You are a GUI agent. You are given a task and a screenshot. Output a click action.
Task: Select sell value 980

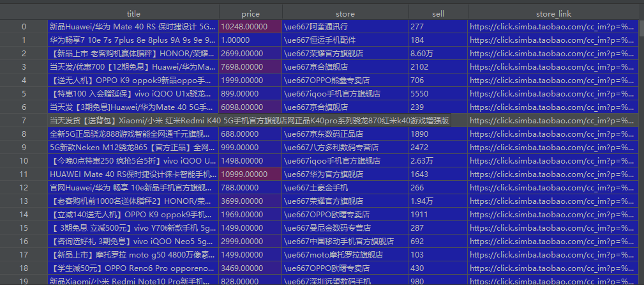click(x=438, y=281)
